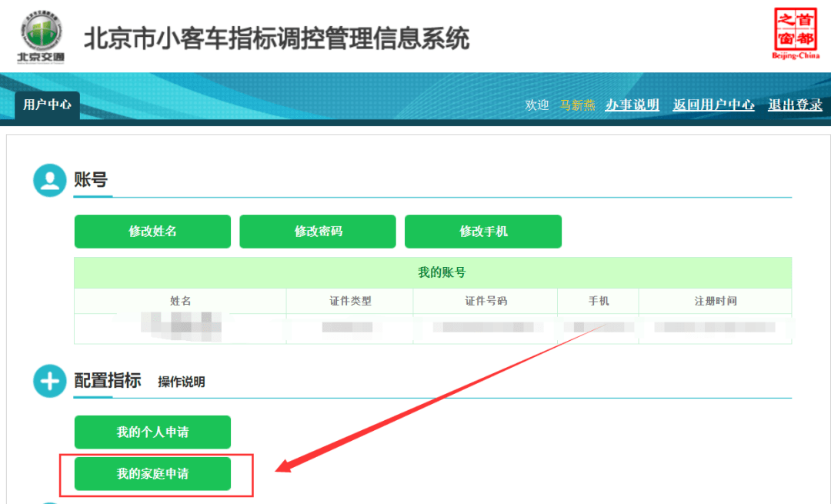Open the 办事说明 link
The image size is (831, 504).
[x=632, y=105]
